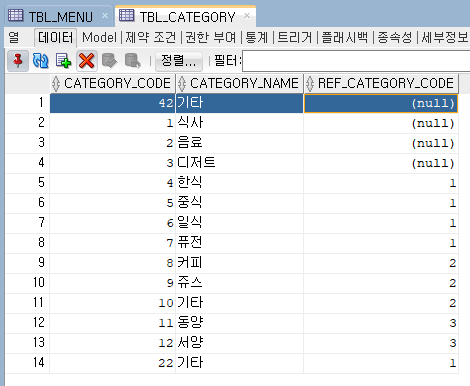
Task: Select the TBL_CATEGORY tab
Action: coord(185,16)
